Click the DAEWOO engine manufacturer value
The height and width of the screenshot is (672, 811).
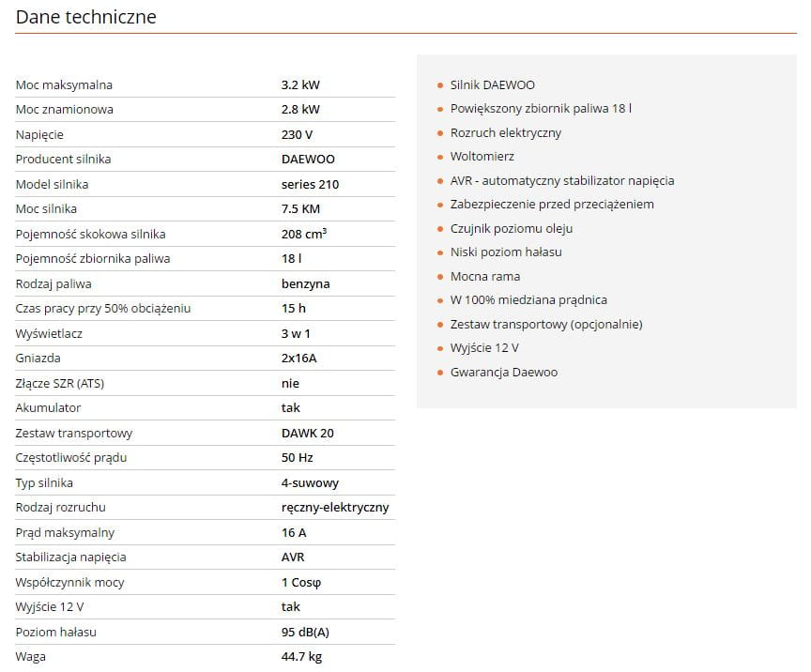click(308, 160)
